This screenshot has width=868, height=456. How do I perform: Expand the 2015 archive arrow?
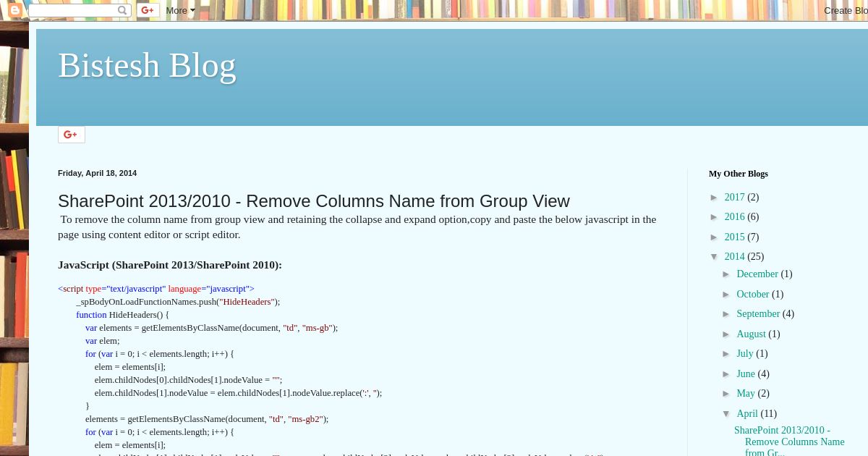tap(715, 237)
